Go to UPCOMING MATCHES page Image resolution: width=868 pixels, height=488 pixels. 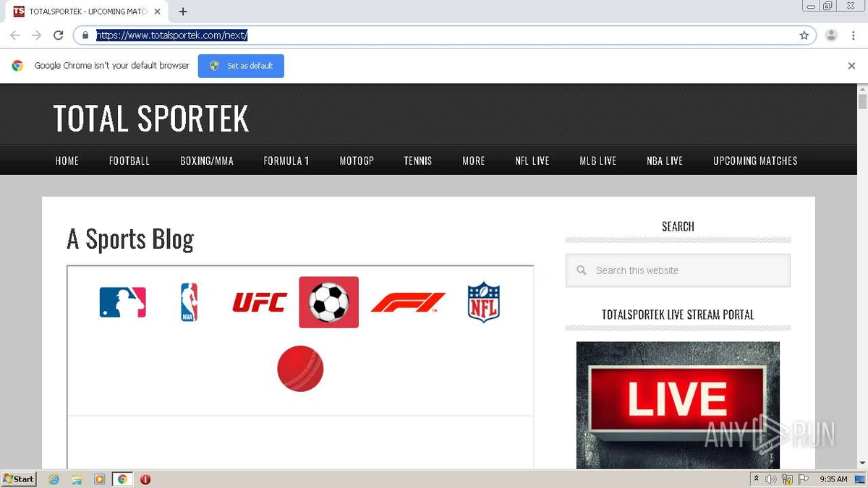coord(755,160)
